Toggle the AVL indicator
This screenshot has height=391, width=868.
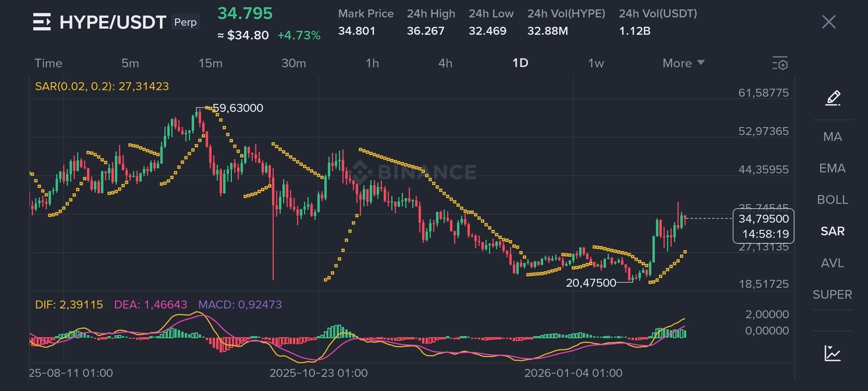832,263
